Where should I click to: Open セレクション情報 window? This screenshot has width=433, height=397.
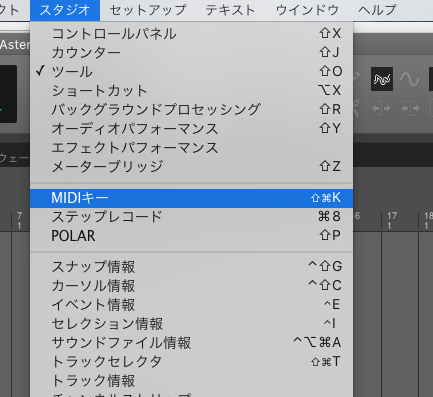pyautogui.click(x=191, y=324)
